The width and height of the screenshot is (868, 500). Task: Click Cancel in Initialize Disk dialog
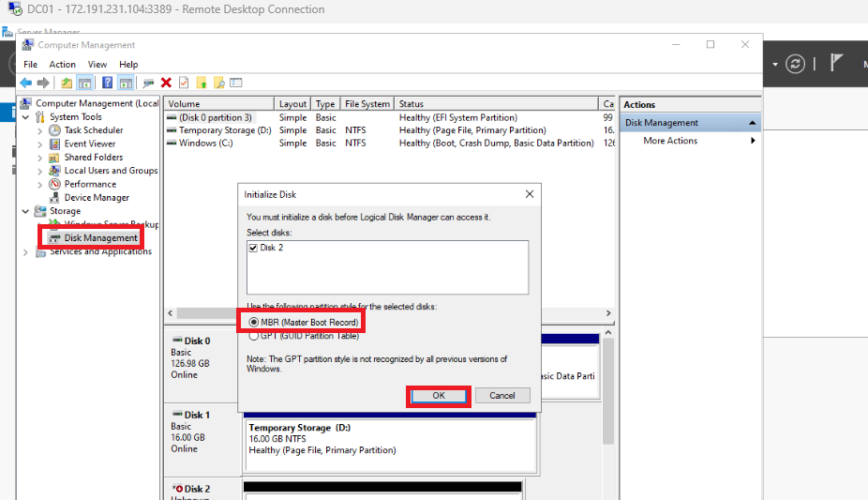pos(502,395)
